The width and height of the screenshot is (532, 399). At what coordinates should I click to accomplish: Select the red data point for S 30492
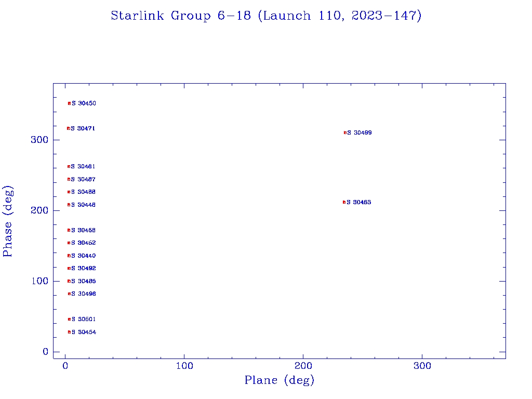(69, 269)
